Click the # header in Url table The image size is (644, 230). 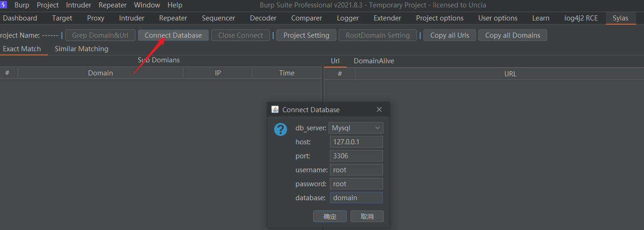(340, 74)
